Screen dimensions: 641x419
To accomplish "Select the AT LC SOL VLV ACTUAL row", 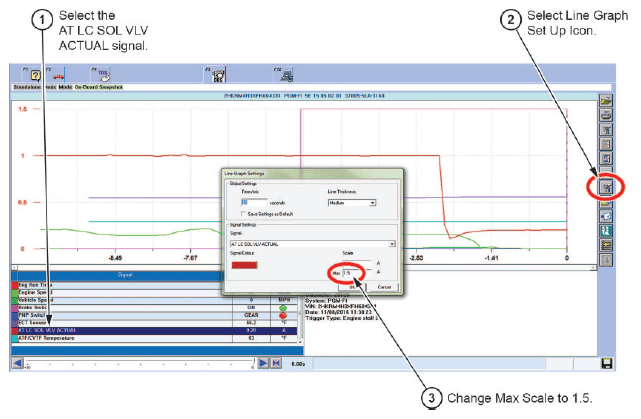I will (155, 330).
